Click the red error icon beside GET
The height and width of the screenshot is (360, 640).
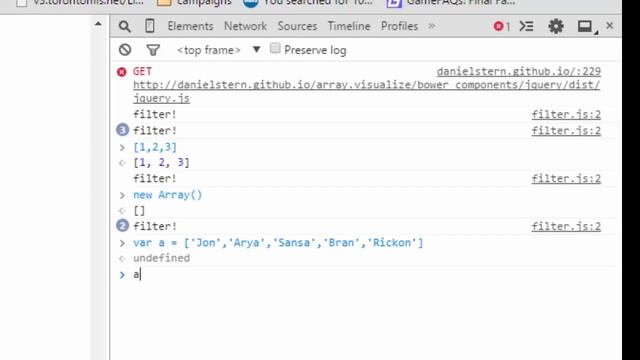pyautogui.click(x=122, y=72)
